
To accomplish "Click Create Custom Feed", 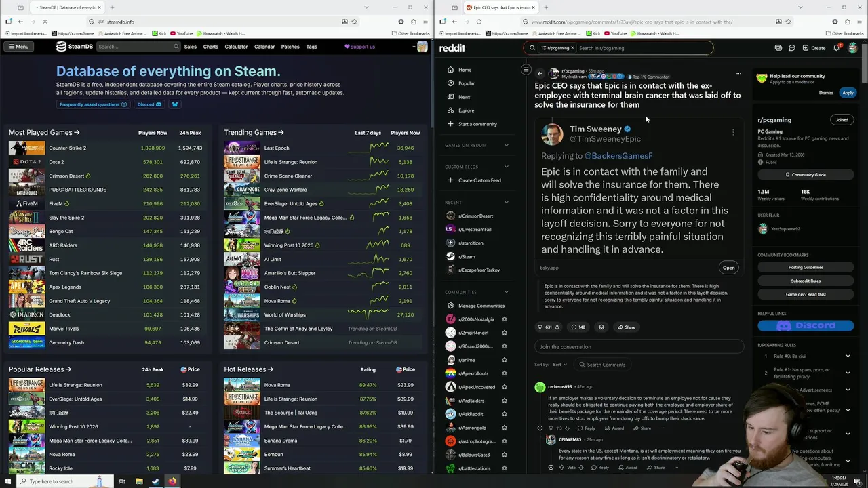I will [x=474, y=180].
